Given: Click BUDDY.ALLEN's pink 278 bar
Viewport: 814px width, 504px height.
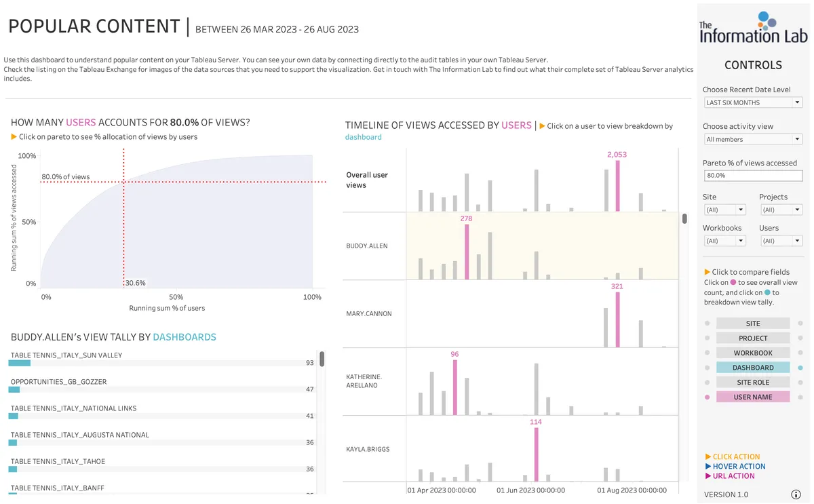Looking at the screenshot, I should tap(467, 252).
